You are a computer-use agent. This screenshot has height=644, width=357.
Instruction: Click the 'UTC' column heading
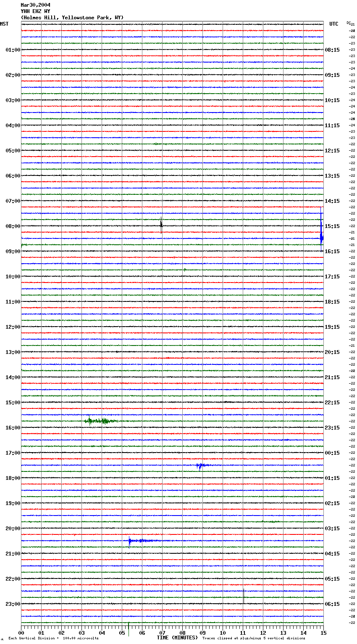(334, 24)
